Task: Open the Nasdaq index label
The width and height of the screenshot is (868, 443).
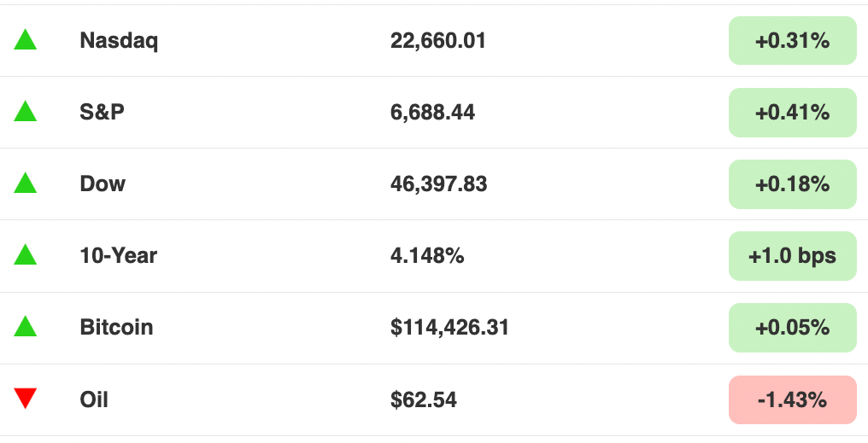Action: [x=119, y=41]
